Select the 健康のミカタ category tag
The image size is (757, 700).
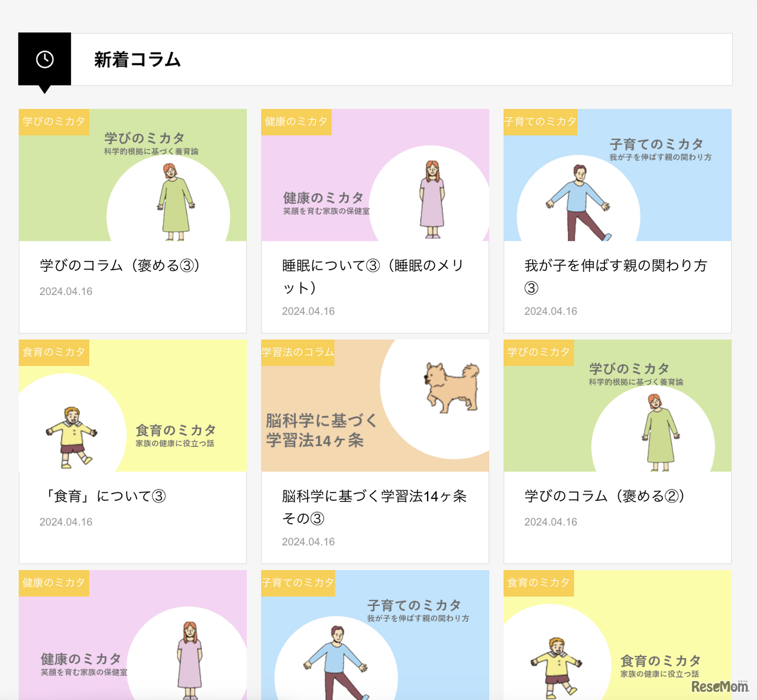[296, 122]
